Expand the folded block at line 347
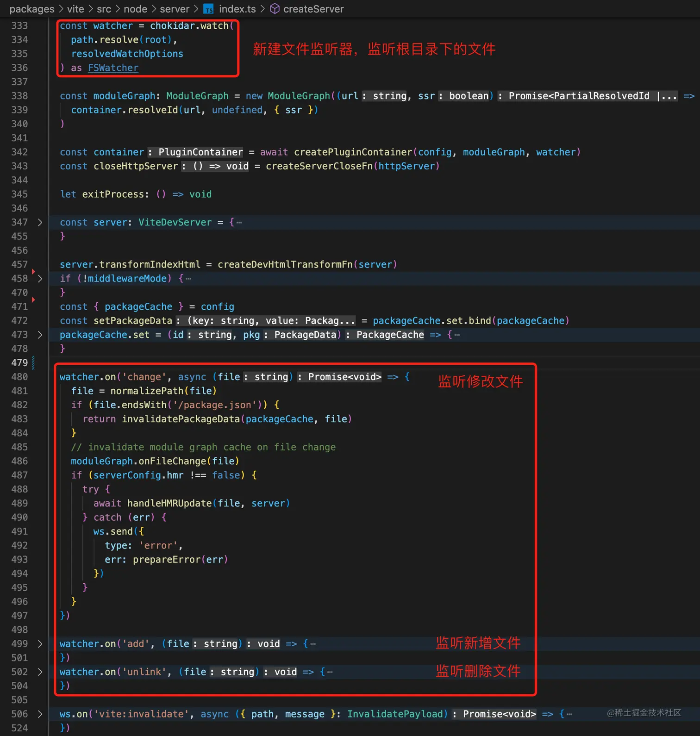Image resolution: width=700 pixels, height=736 pixels. [40, 223]
